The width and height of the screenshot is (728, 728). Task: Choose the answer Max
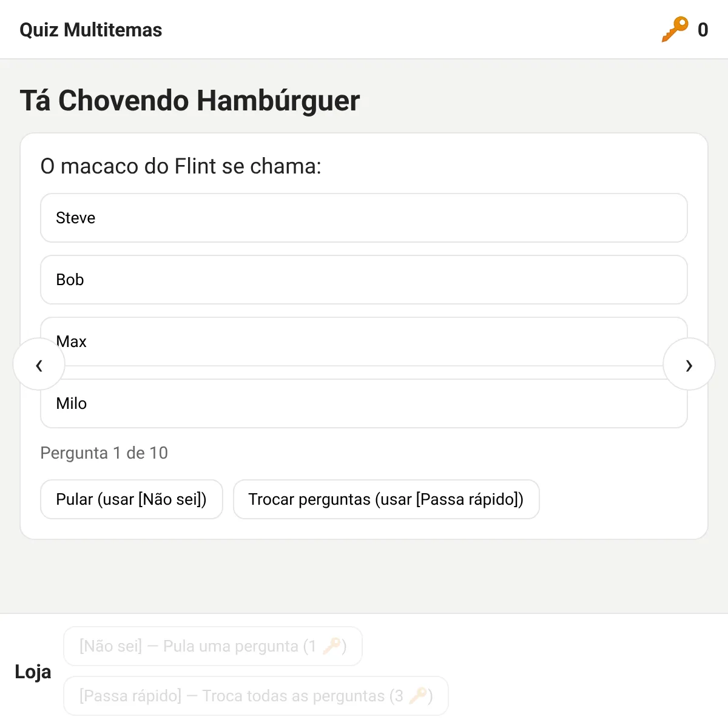(x=363, y=342)
